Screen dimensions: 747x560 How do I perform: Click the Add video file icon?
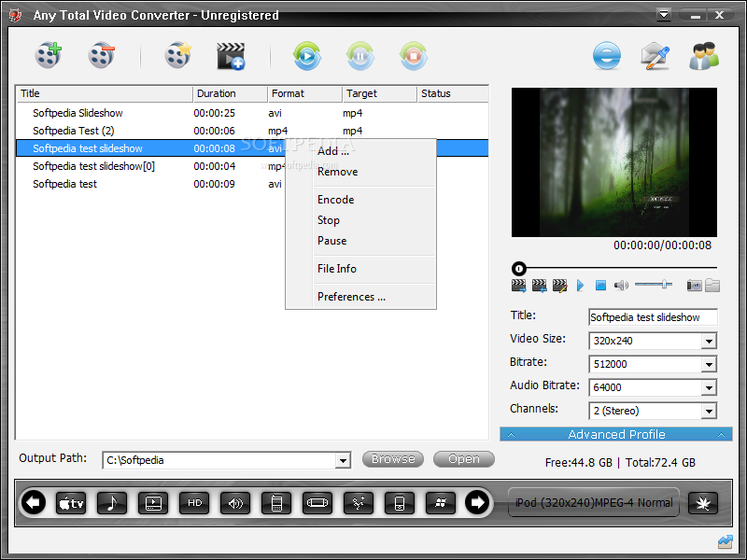(x=49, y=55)
